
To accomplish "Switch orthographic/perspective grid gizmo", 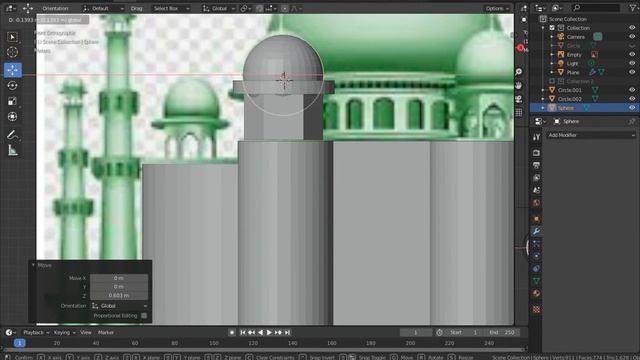I will 519,112.
